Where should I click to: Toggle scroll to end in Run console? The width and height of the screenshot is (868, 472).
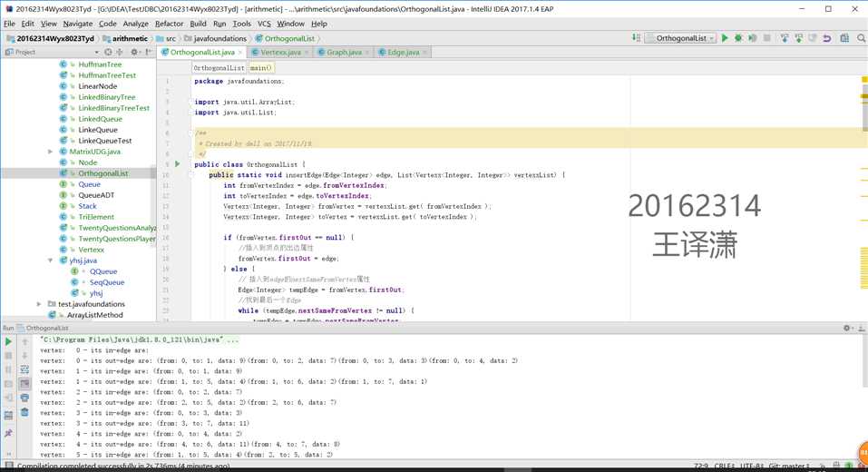pos(24,383)
